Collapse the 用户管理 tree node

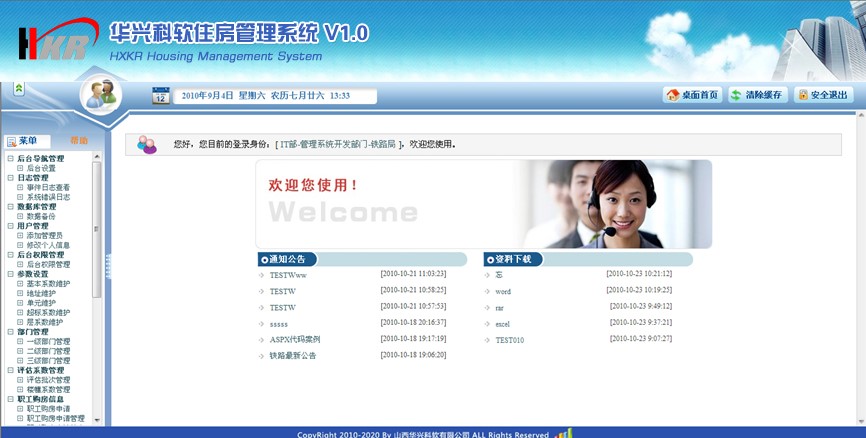[x=10, y=226]
